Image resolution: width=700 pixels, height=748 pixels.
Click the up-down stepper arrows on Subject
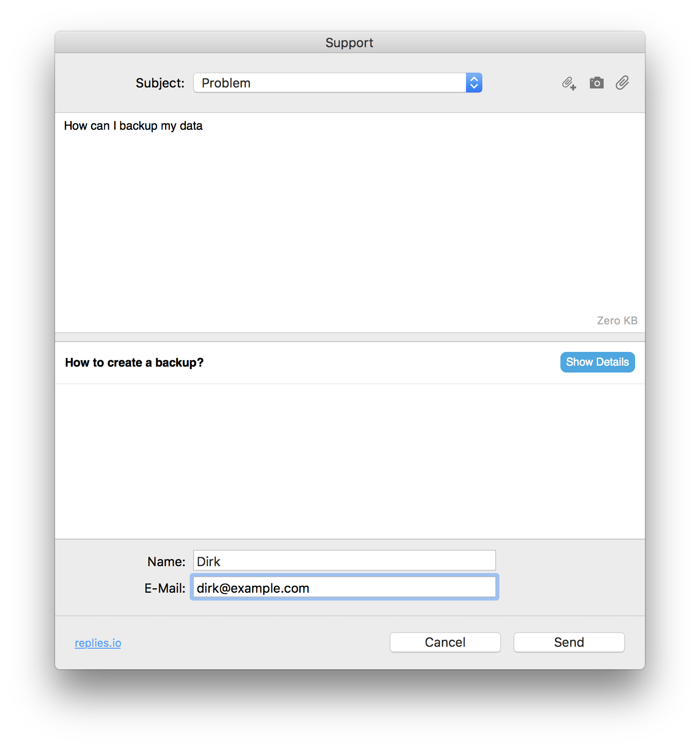click(473, 83)
